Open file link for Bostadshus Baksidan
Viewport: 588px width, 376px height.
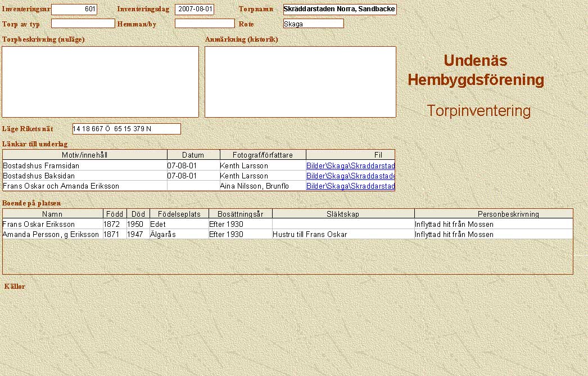(x=350, y=176)
